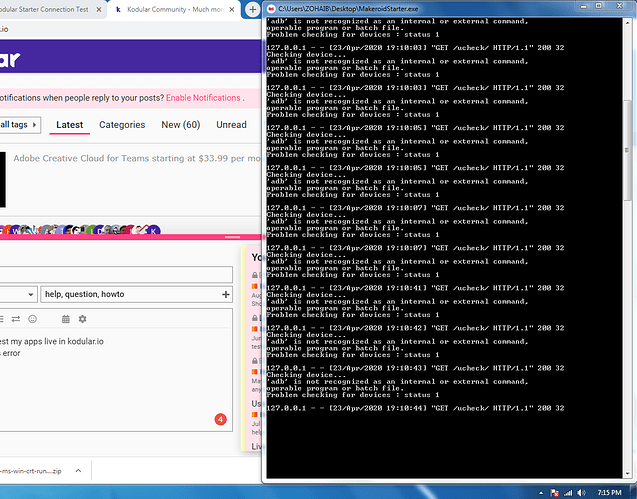Show hidden system tray icons

coord(541,493)
